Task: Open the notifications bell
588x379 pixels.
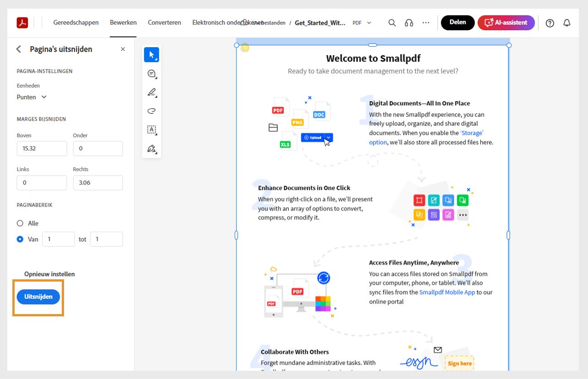Action: (566, 22)
